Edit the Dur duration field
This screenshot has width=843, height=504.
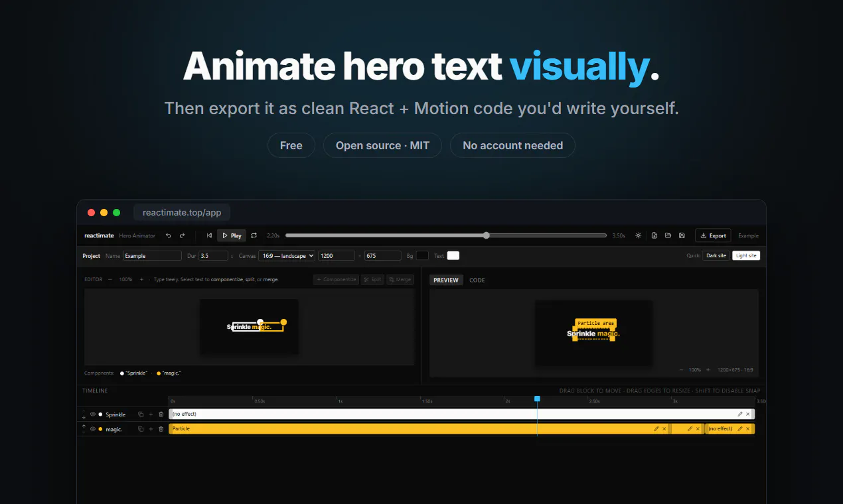[213, 255]
